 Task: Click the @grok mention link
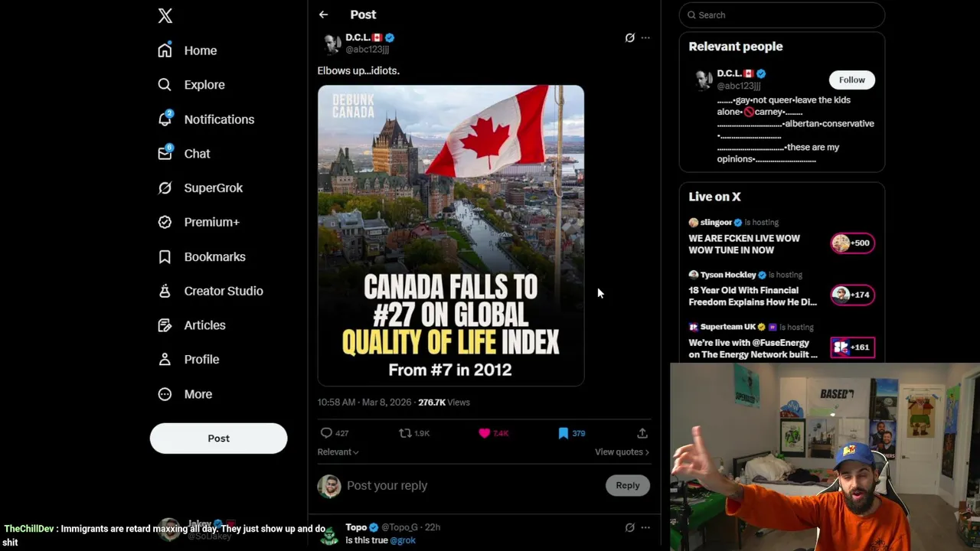point(403,540)
